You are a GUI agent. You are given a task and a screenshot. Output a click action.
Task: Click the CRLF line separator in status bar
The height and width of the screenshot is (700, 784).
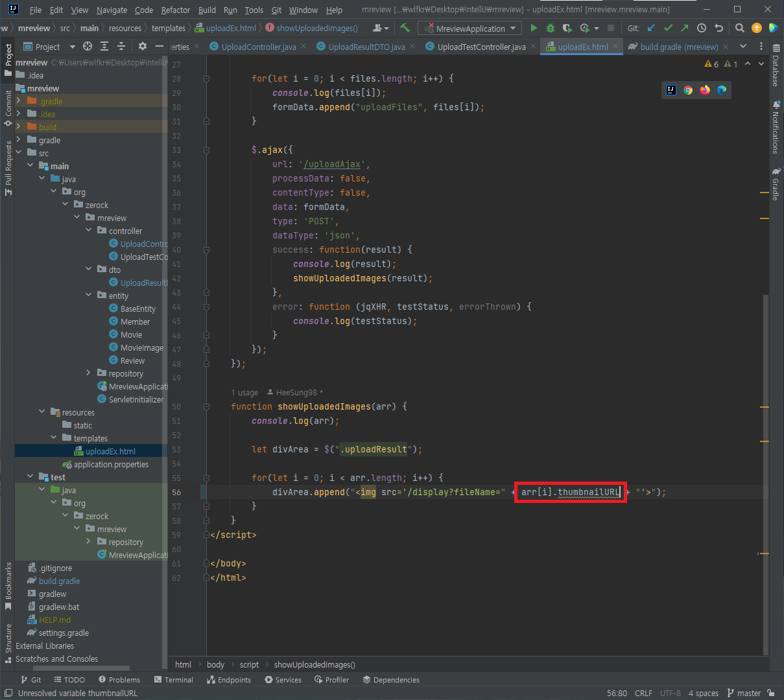coord(643,693)
